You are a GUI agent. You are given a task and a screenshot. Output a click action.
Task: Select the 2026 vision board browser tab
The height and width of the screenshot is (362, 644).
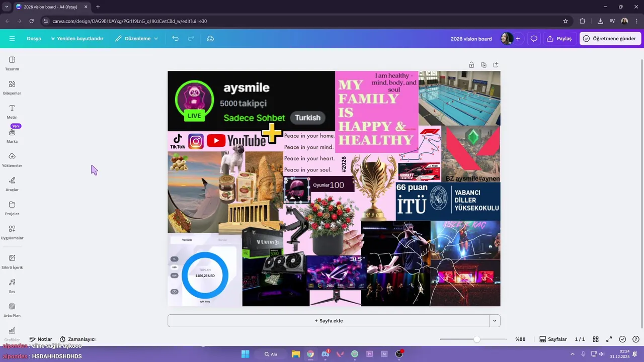50,7
